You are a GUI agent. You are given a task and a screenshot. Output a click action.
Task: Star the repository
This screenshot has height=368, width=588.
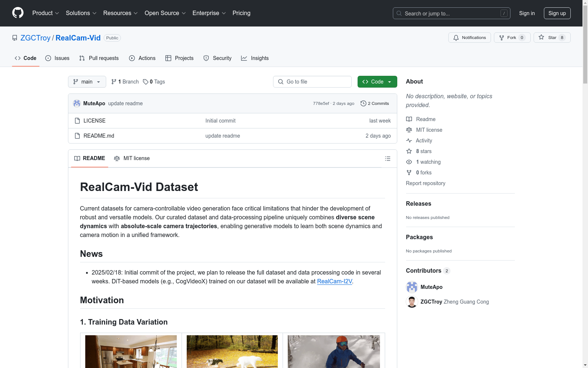[552, 38]
